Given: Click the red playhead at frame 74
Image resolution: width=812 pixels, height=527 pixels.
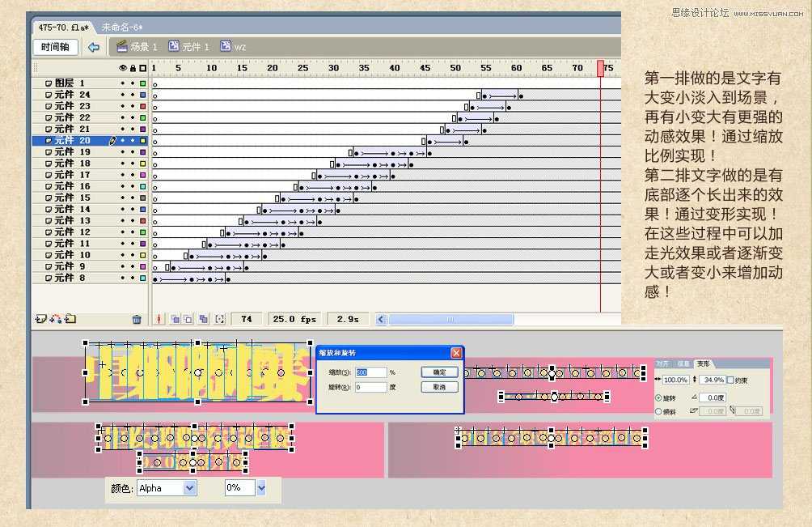Looking at the screenshot, I should click(x=601, y=68).
